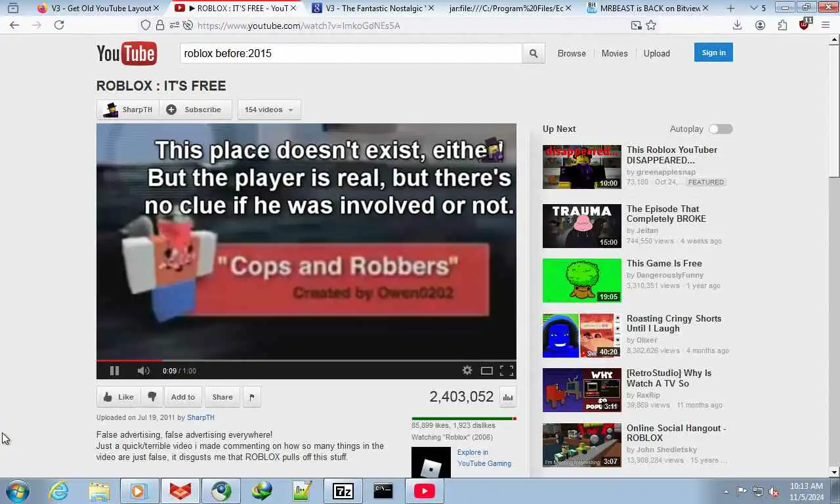The image size is (840, 504).
Task: Close the ROBLOX IT'S FREE tab
Action: pyautogui.click(x=293, y=9)
